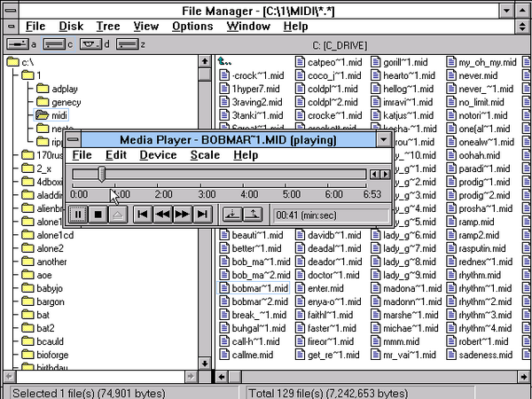The image size is (532, 399).
Task: Click tree pane scroll up arrow
Action: point(204,61)
